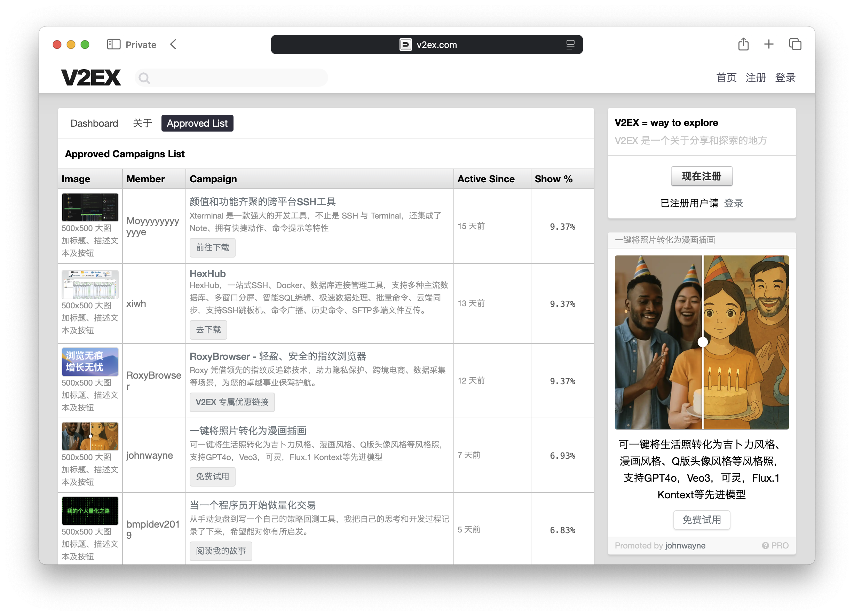Switch to the Dashboard tab

[x=94, y=123]
